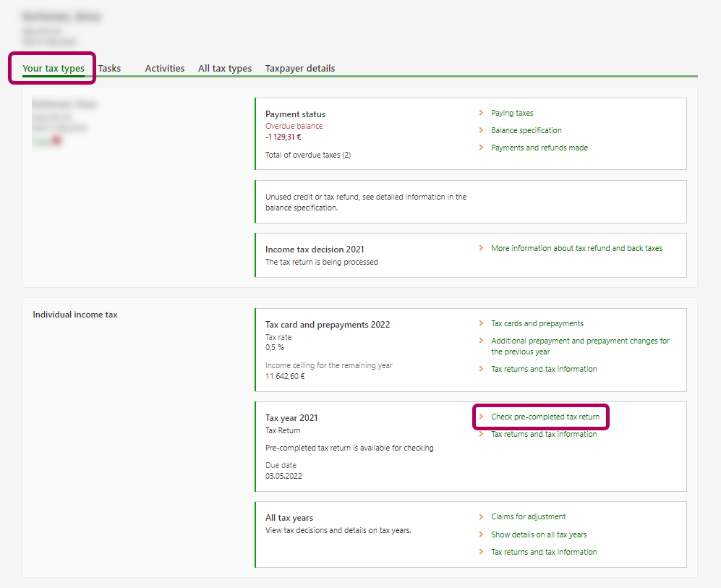Click the chevron icon next to Balance specification
Viewport: 721px width, 588px height.
pos(482,130)
